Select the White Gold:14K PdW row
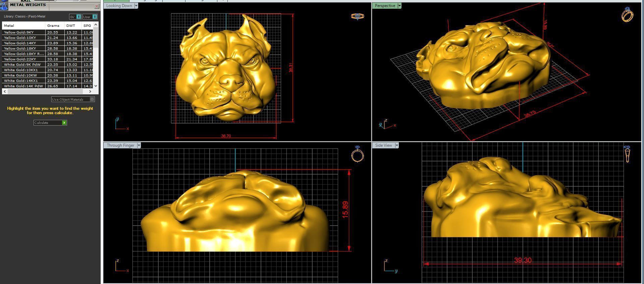The image size is (644, 284). (48, 86)
